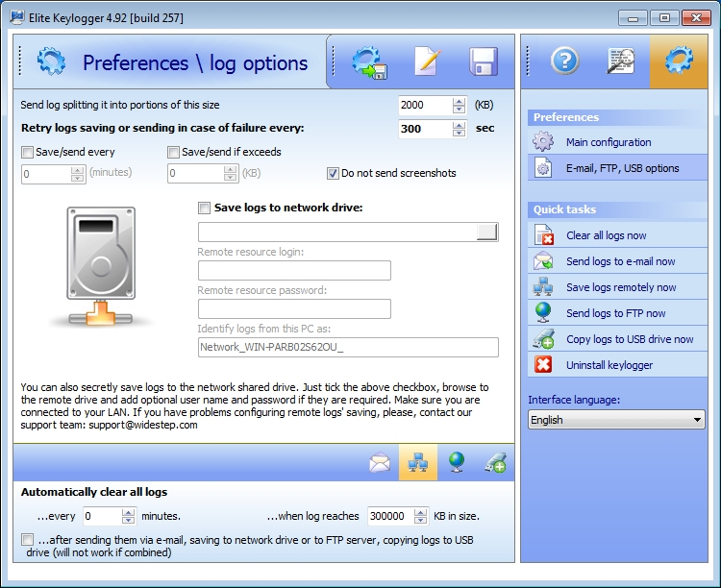The width and height of the screenshot is (721, 588).
Task: Open the Interface language dropdown
Action: click(x=616, y=420)
